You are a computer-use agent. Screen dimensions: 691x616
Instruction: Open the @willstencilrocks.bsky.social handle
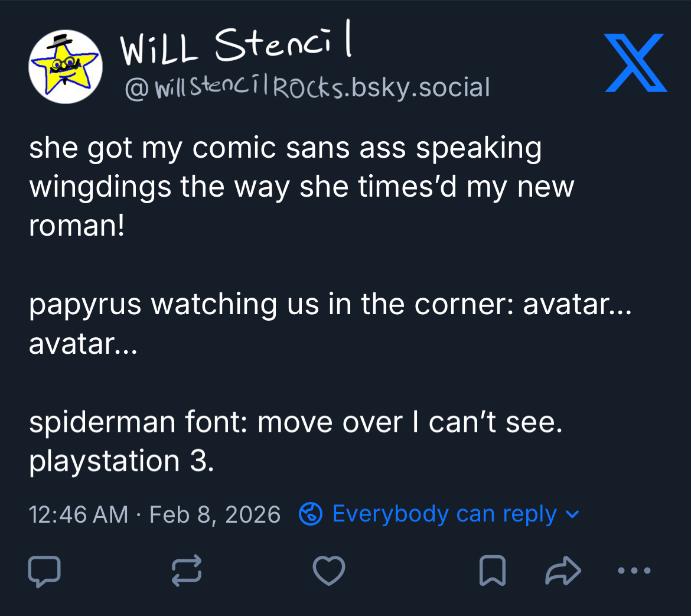[x=307, y=88]
